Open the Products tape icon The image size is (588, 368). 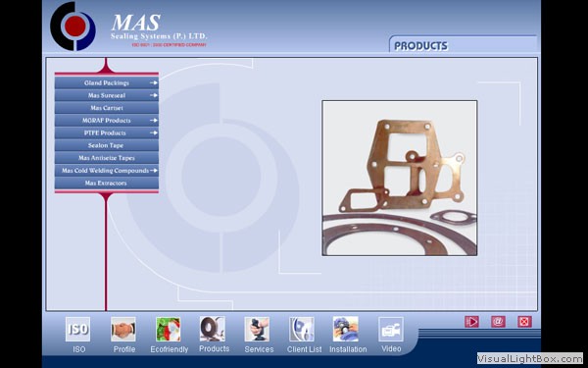[x=213, y=329]
